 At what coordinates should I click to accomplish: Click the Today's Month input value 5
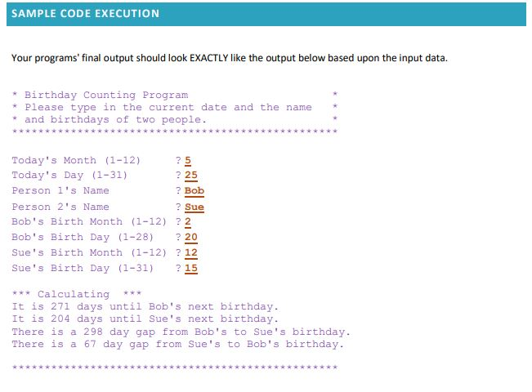pyautogui.click(x=188, y=160)
